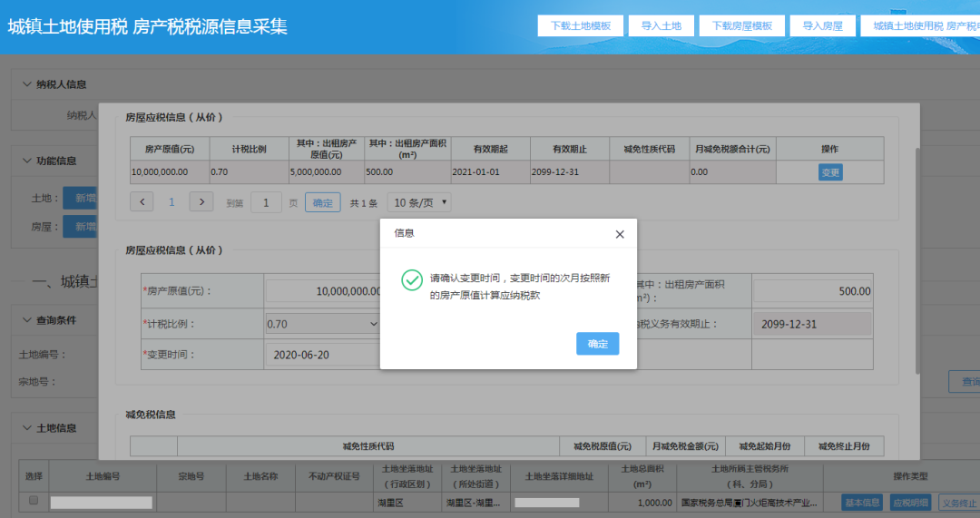Select page number 1 in pagination
The image size is (980, 518).
coord(171,202)
